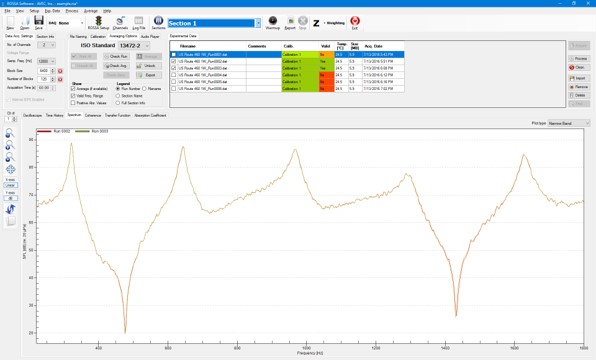Click the Block Size spinner arrows

53,71
